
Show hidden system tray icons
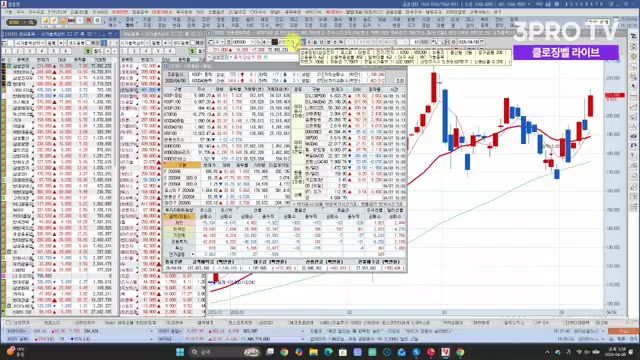[547, 352]
